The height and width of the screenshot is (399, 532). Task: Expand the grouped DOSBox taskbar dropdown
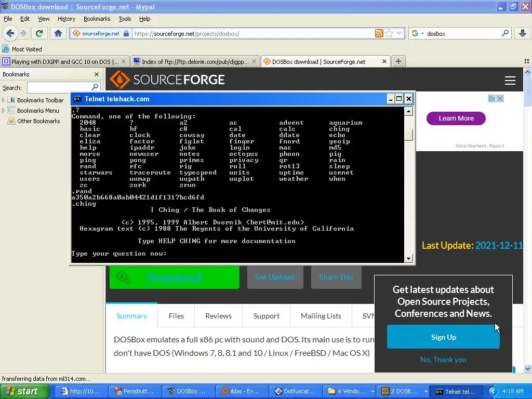click(x=426, y=391)
